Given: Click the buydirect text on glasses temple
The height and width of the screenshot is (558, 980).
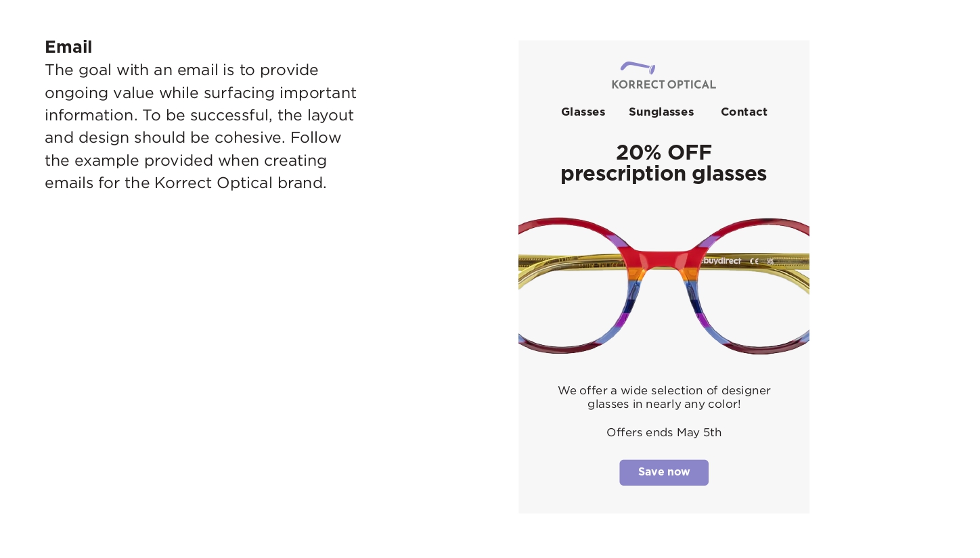Looking at the screenshot, I should [721, 261].
